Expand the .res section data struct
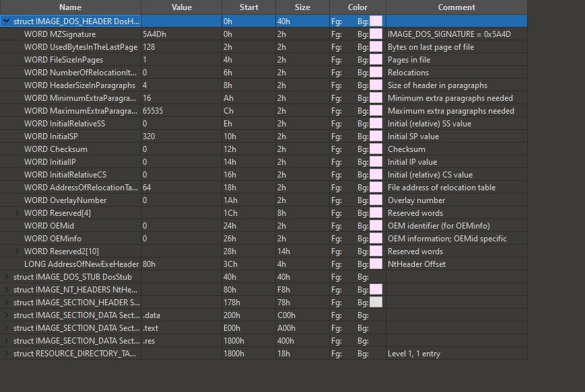 pyautogui.click(x=6, y=341)
